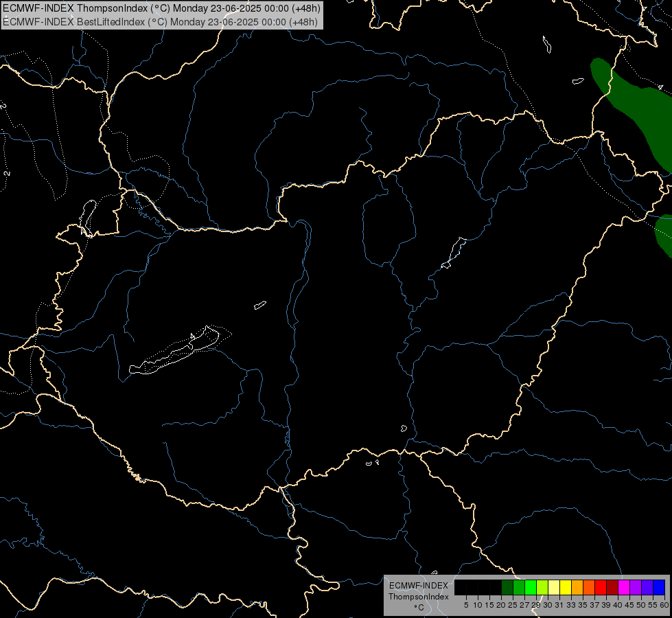The image size is (672, 618).
Task: Click the legend tick value '33'
Action: (x=571, y=605)
